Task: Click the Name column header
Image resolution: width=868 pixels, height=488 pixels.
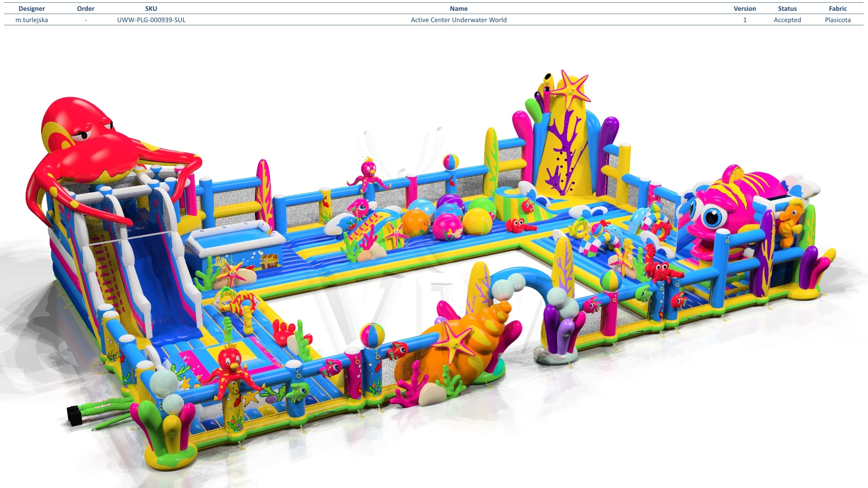Action: click(458, 9)
